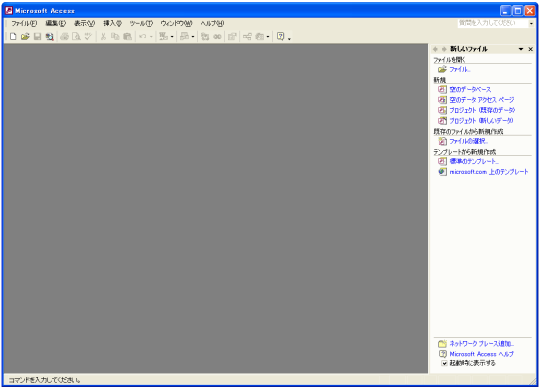Click the file Search toolbar icon
The image size is (540, 388).
coord(50,36)
